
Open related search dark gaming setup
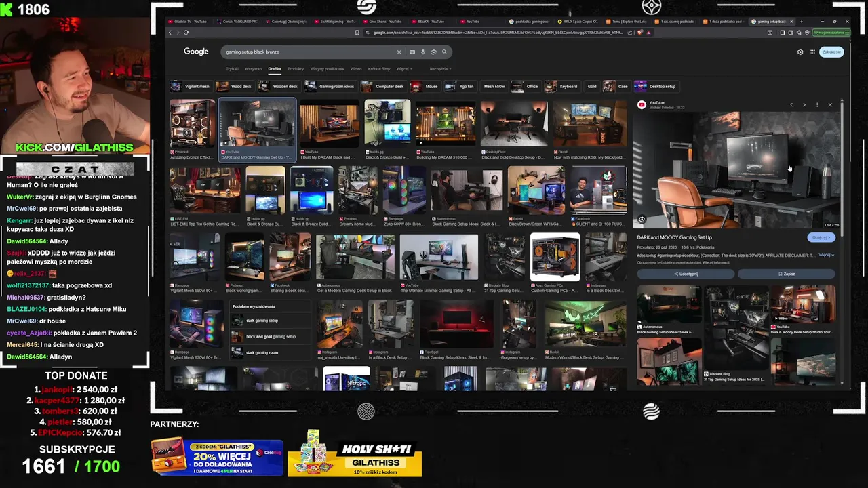(271, 321)
